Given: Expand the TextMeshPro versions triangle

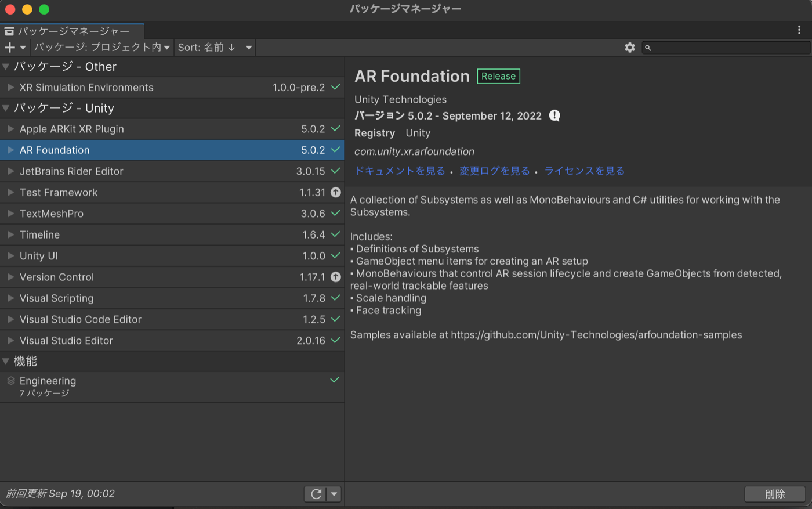Looking at the screenshot, I should tap(10, 214).
